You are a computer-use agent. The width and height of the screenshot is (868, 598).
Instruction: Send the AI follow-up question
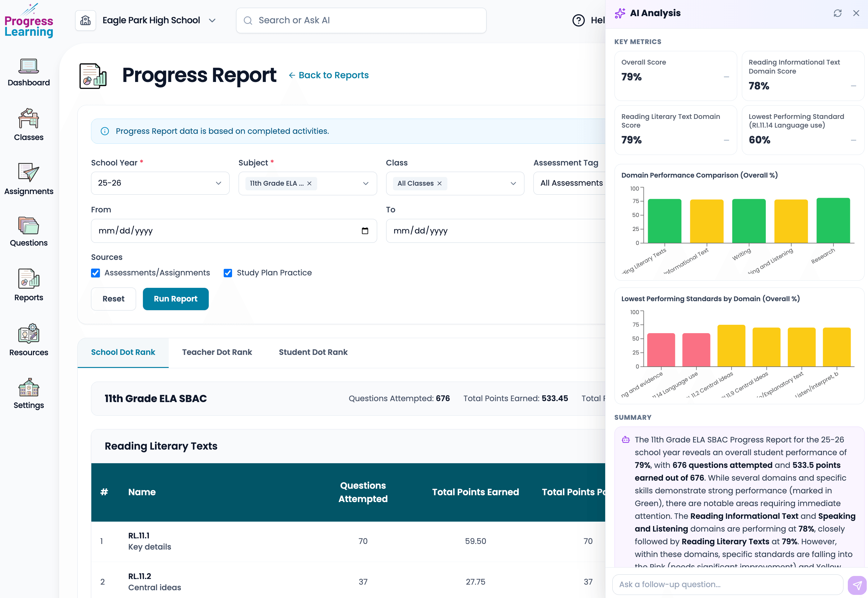coord(857,585)
